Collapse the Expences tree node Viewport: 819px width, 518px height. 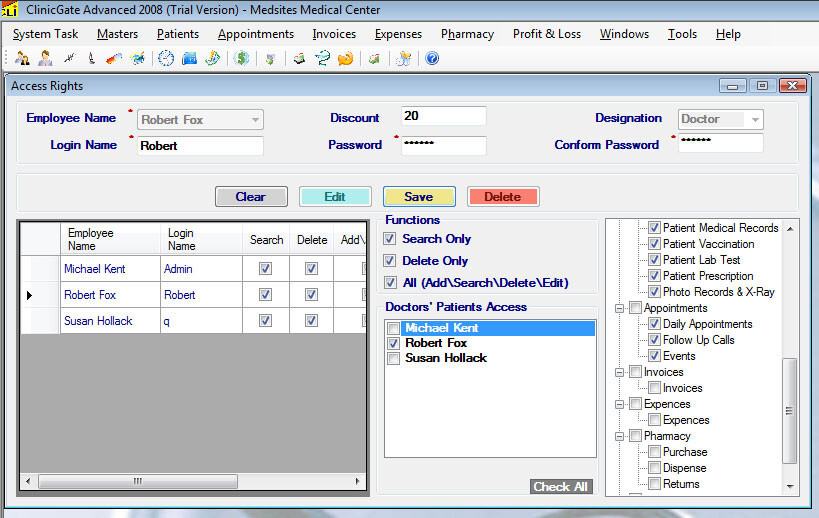click(x=619, y=404)
